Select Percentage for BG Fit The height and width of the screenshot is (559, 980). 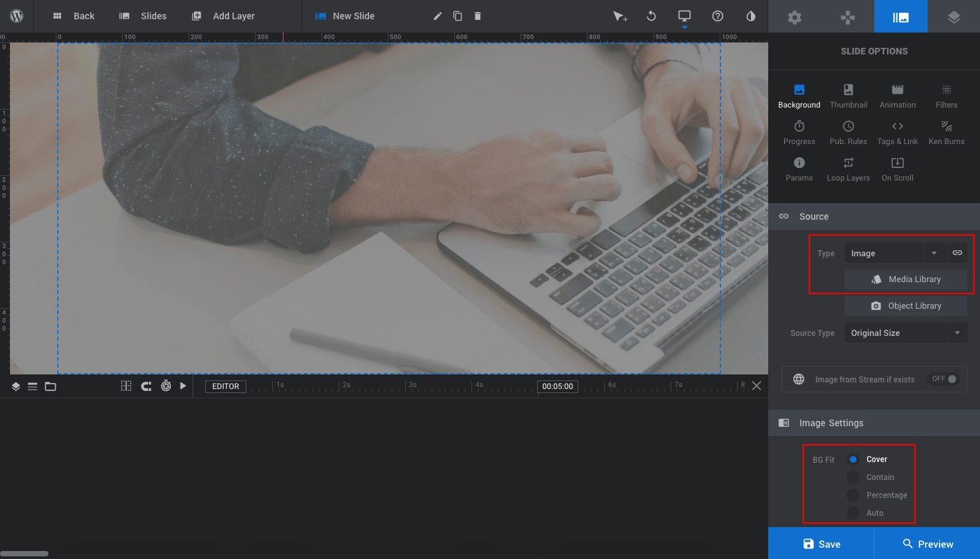coord(853,495)
